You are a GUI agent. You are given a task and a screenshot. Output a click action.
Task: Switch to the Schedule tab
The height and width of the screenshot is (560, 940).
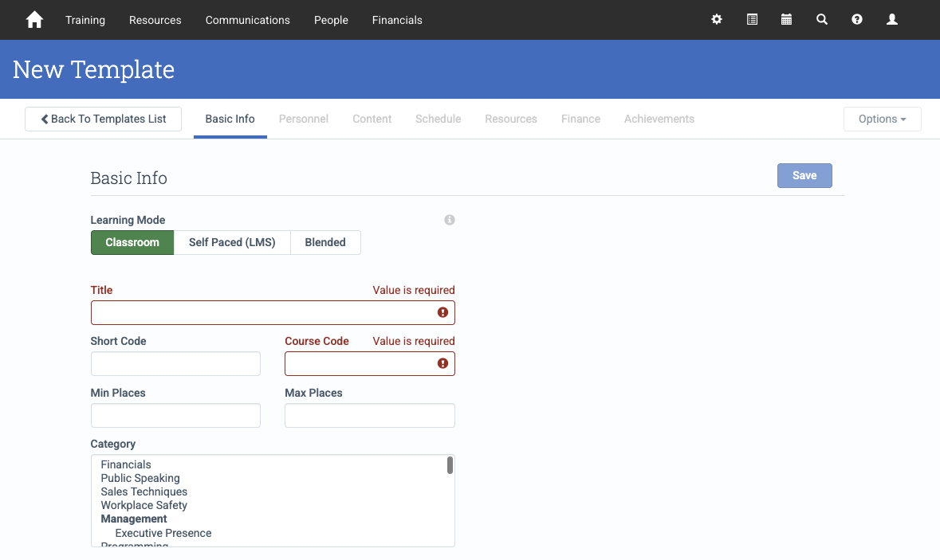click(439, 119)
